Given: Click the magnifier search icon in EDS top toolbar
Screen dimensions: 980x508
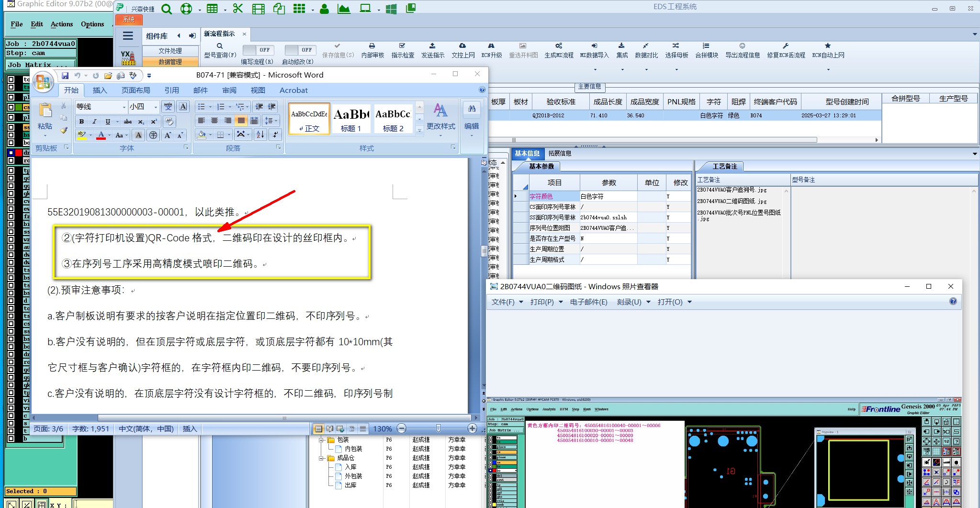Looking at the screenshot, I should (x=166, y=9).
